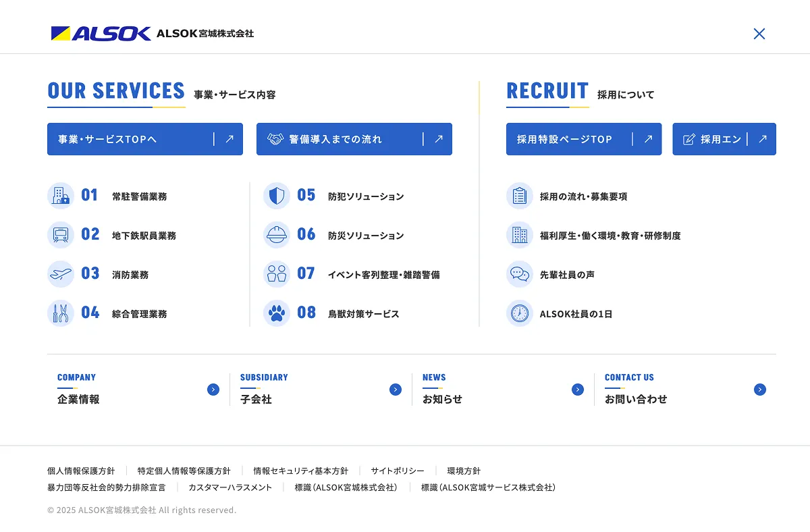Image resolution: width=810 pixels, height=532 pixels.
Task: Click the speech bubble icon for 先輩社員の声
Action: click(x=520, y=274)
